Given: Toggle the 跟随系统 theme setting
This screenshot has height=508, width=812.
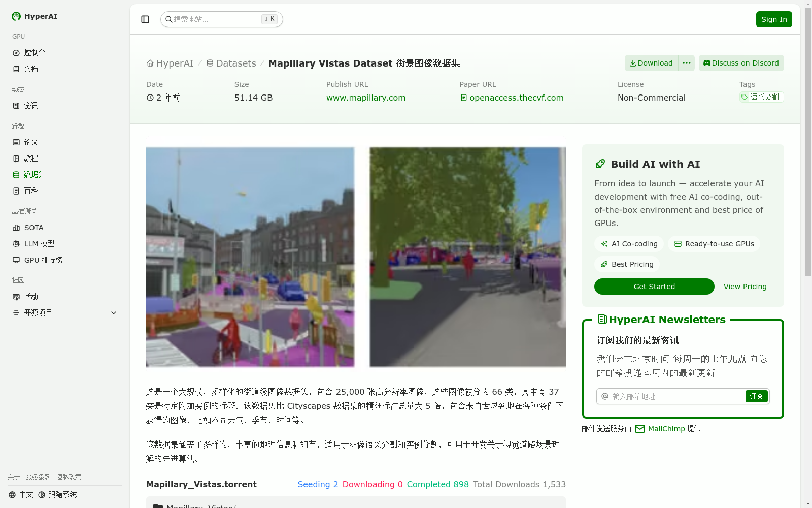Looking at the screenshot, I should click(x=57, y=495).
